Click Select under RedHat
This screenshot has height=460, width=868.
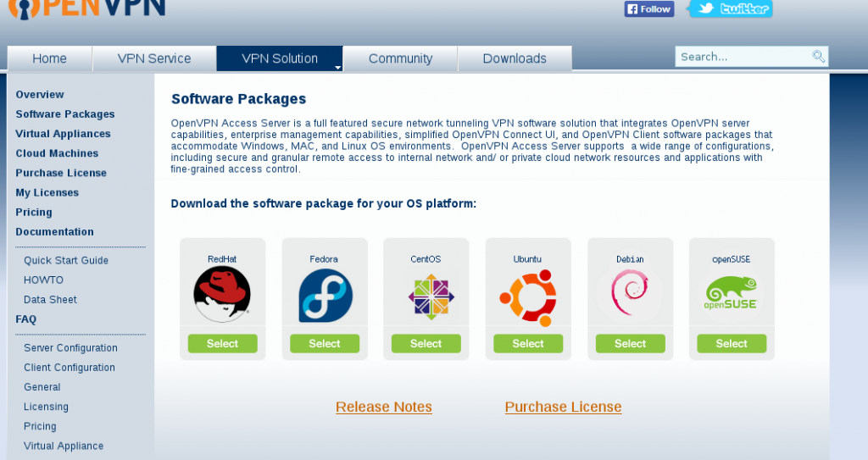223,344
